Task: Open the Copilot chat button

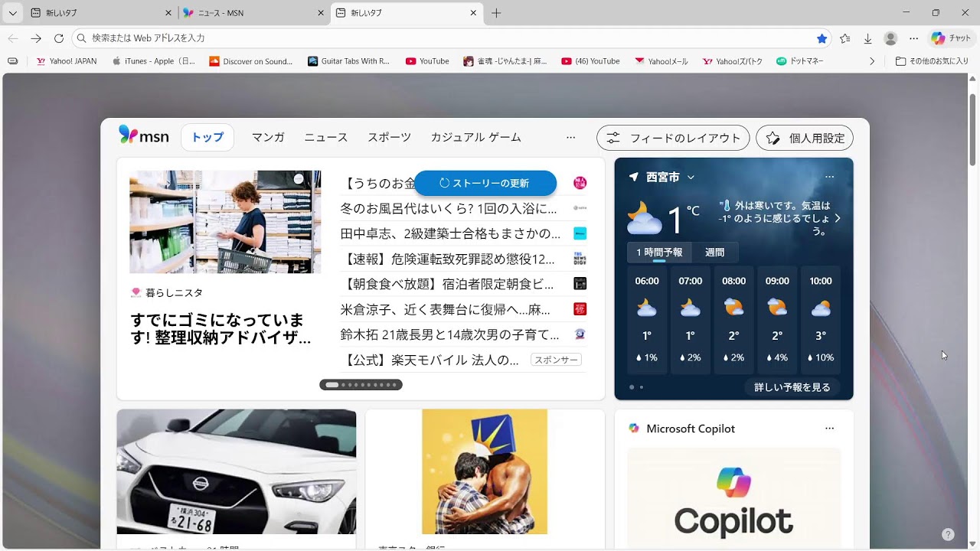Action: 951,38
